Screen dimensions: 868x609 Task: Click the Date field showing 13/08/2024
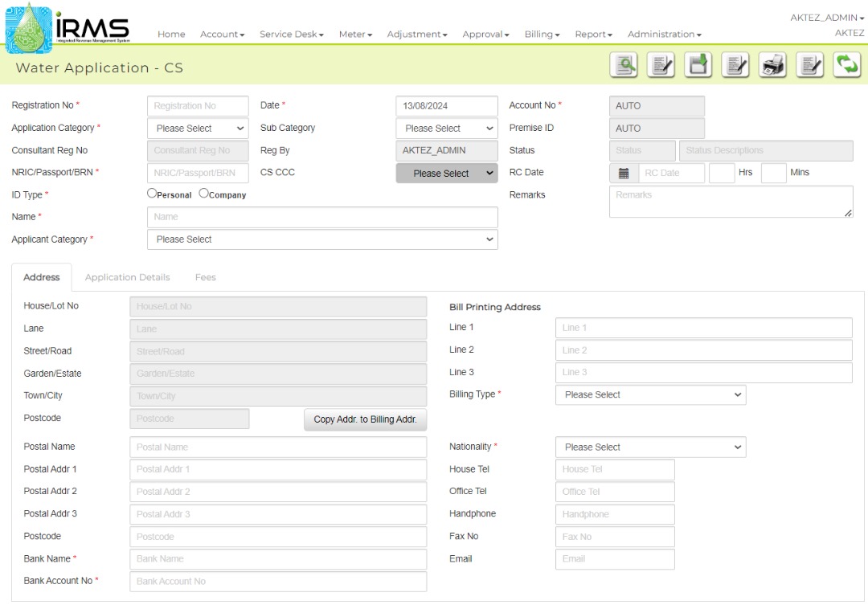tap(447, 105)
